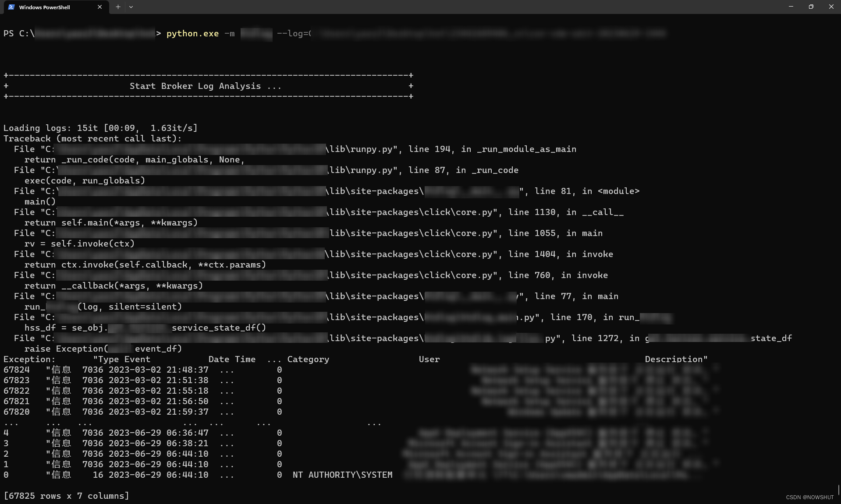This screenshot has height=504, width=841.
Task: Click the 'Date Time' column header
Action: pyautogui.click(x=232, y=359)
